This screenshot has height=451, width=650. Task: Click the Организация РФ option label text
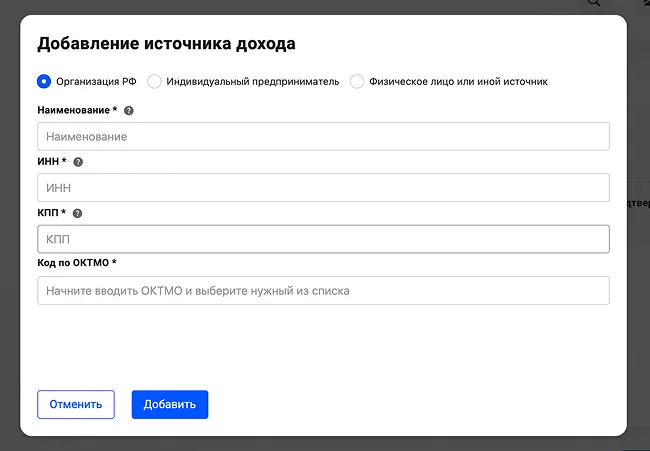point(96,82)
